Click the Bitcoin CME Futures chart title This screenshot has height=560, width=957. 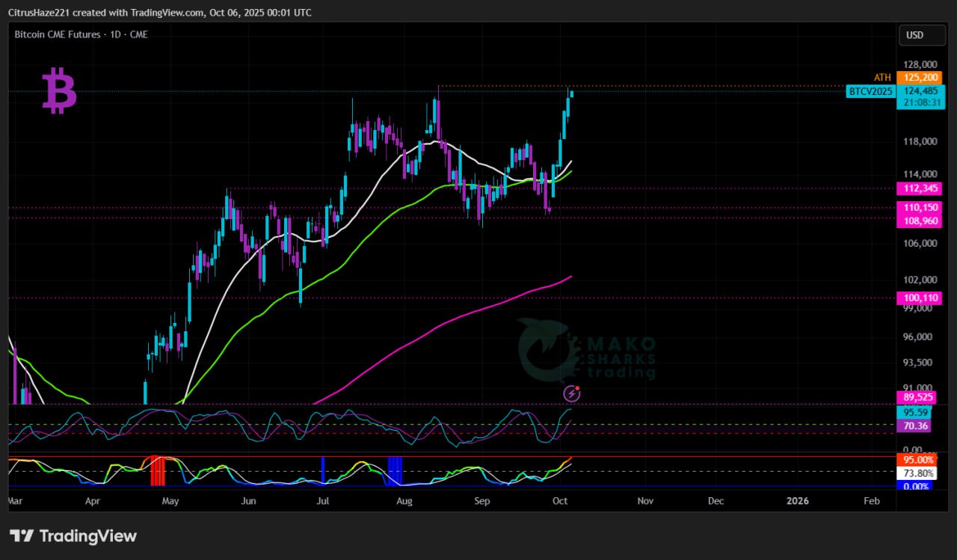[x=81, y=34]
